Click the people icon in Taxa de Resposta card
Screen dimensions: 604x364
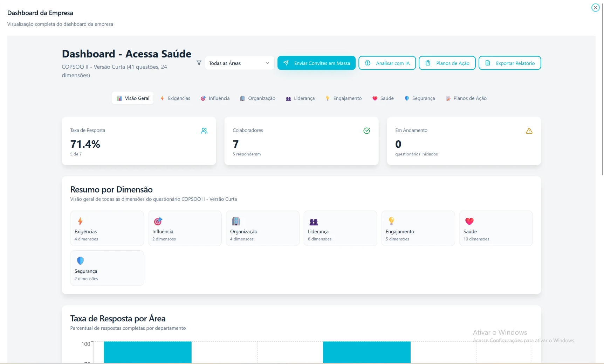point(204,131)
